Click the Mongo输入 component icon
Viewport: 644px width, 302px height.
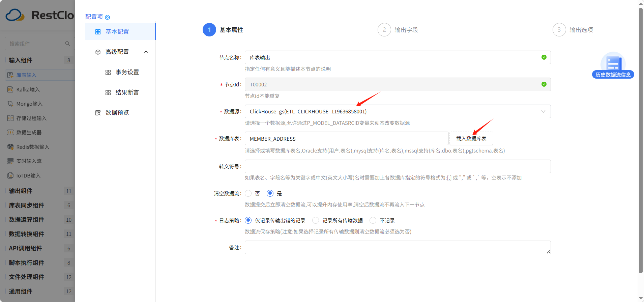pyautogui.click(x=10, y=104)
